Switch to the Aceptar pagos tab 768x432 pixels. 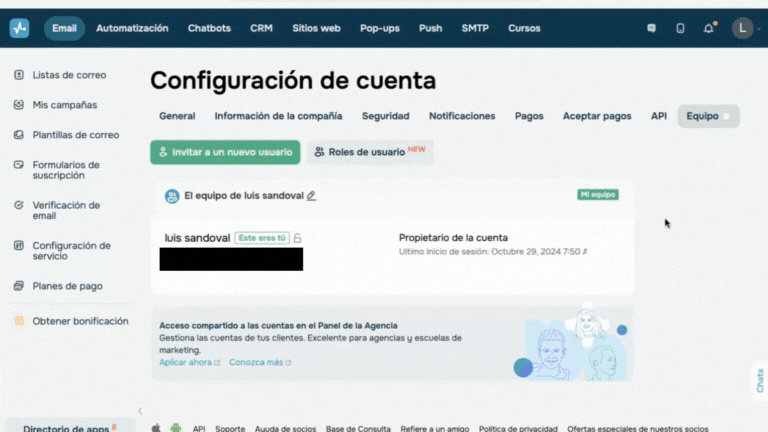coord(597,116)
